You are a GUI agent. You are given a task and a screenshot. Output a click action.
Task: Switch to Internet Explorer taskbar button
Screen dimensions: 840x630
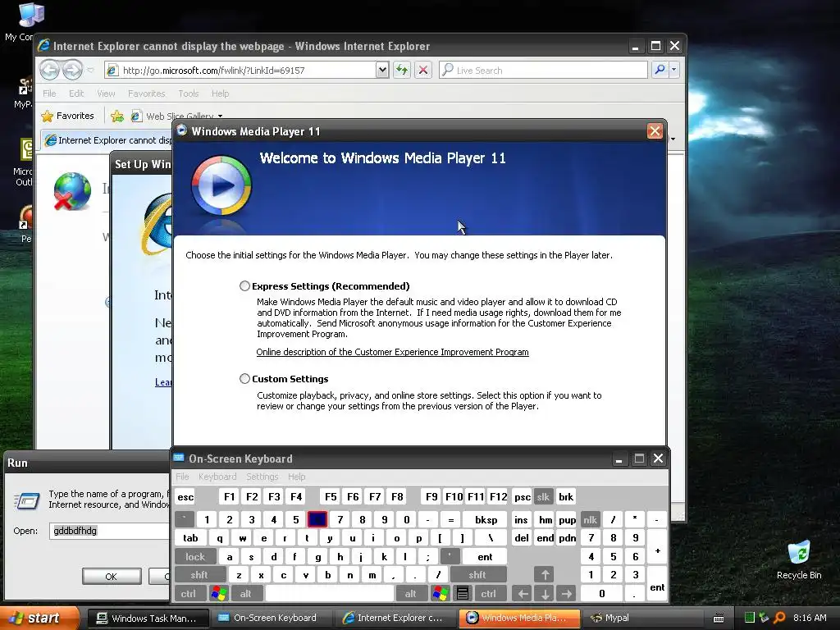pos(395,619)
